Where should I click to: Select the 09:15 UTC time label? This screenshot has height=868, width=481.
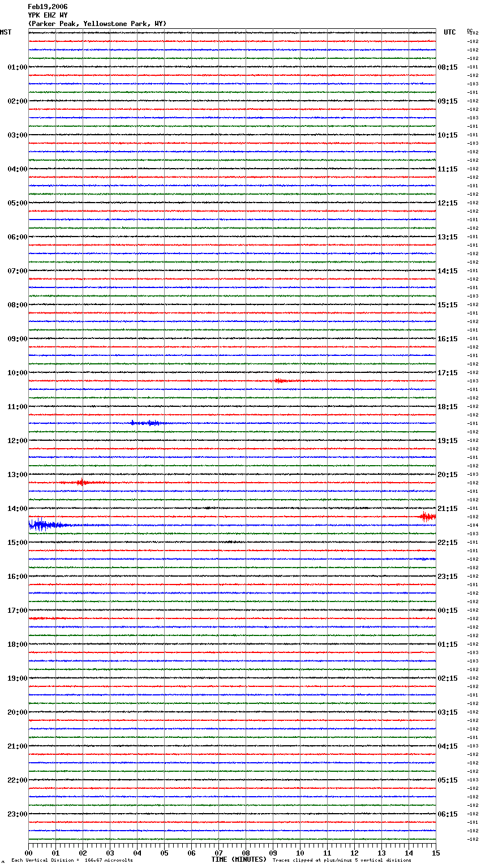coord(448,101)
